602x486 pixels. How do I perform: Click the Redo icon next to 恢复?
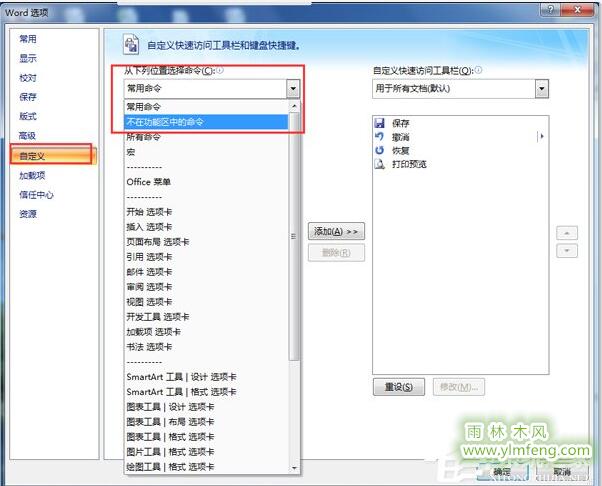click(x=379, y=150)
